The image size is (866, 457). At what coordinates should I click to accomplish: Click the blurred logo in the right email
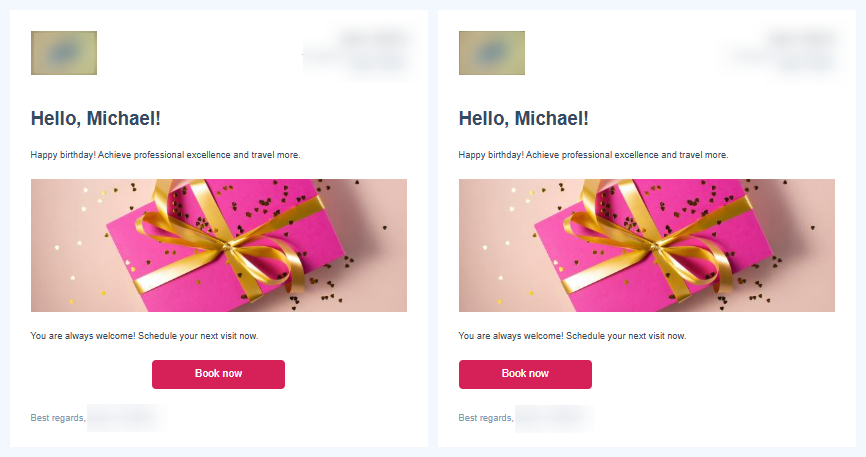point(492,53)
